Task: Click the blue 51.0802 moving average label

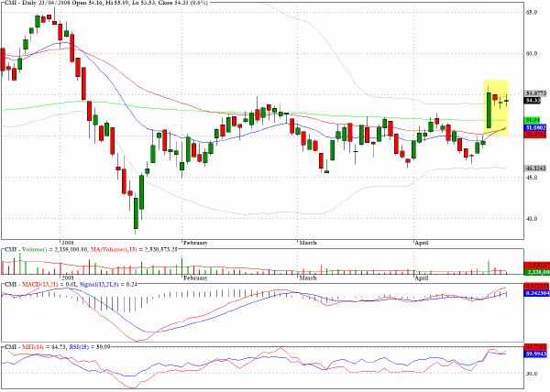Action: (535, 127)
